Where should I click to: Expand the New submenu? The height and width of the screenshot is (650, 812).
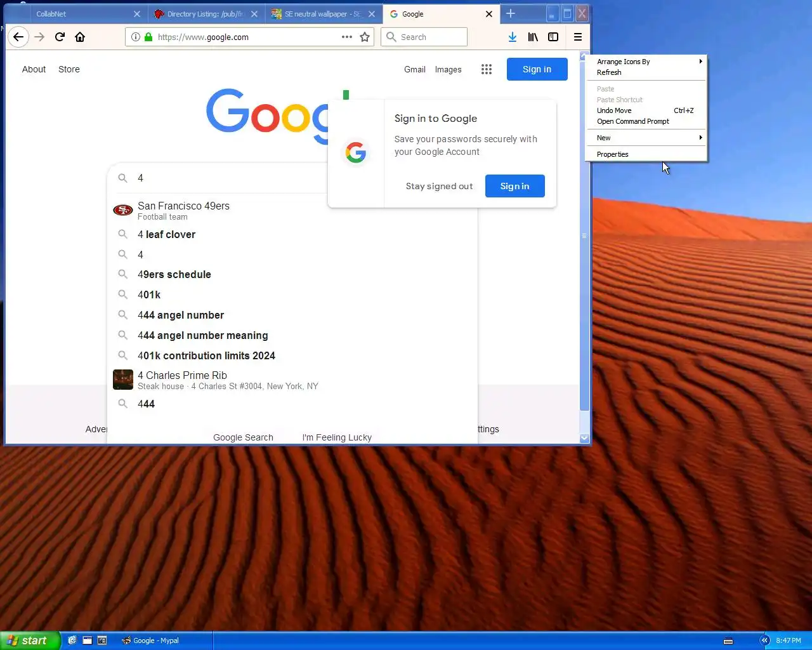tap(646, 138)
